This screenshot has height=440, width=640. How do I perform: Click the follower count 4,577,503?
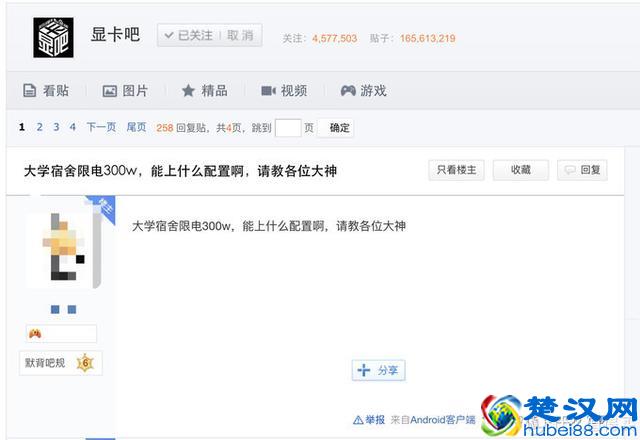pyautogui.click(x=335, y=38)
